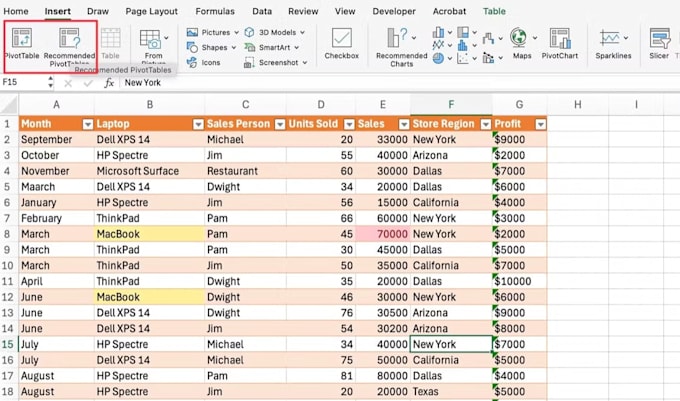
Task: Insert Pictures from the ribbon
Action: pyautogui.click(x=209, y=33)
